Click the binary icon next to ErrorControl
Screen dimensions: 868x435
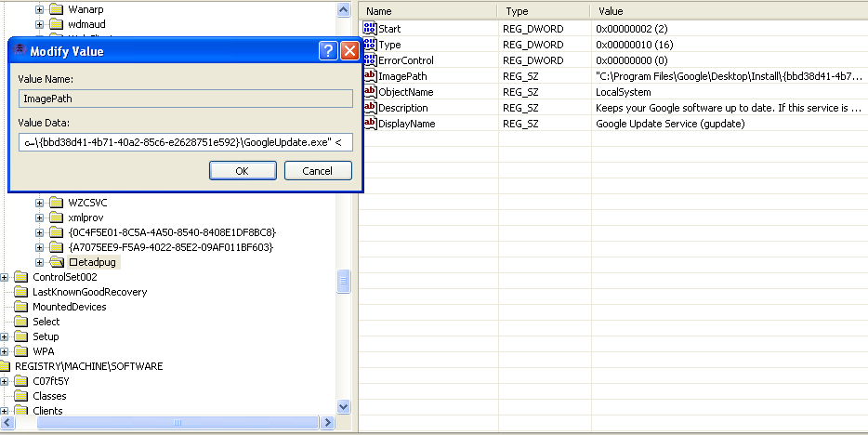[370, 60]
